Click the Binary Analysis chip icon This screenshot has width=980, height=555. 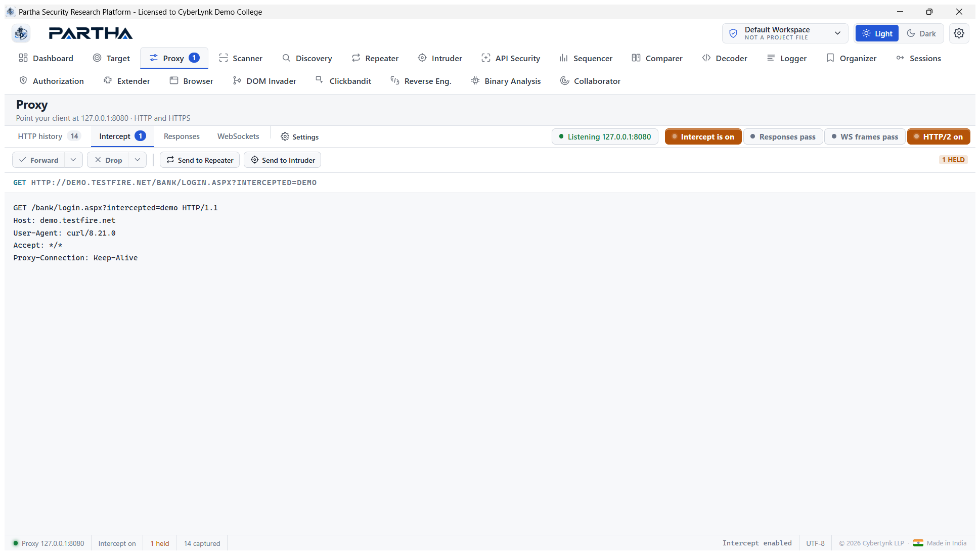tap(475, 81)
